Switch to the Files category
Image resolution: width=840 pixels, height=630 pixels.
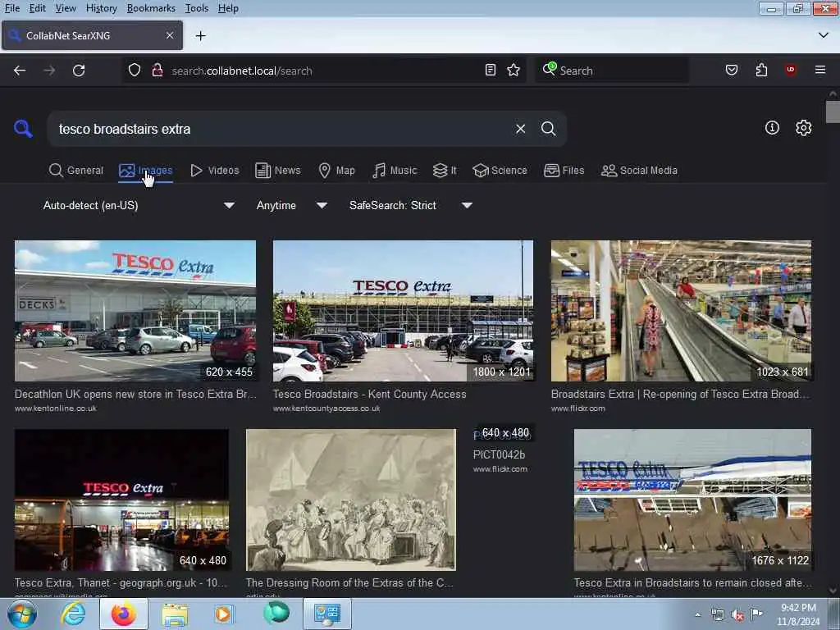coord(564,171)
